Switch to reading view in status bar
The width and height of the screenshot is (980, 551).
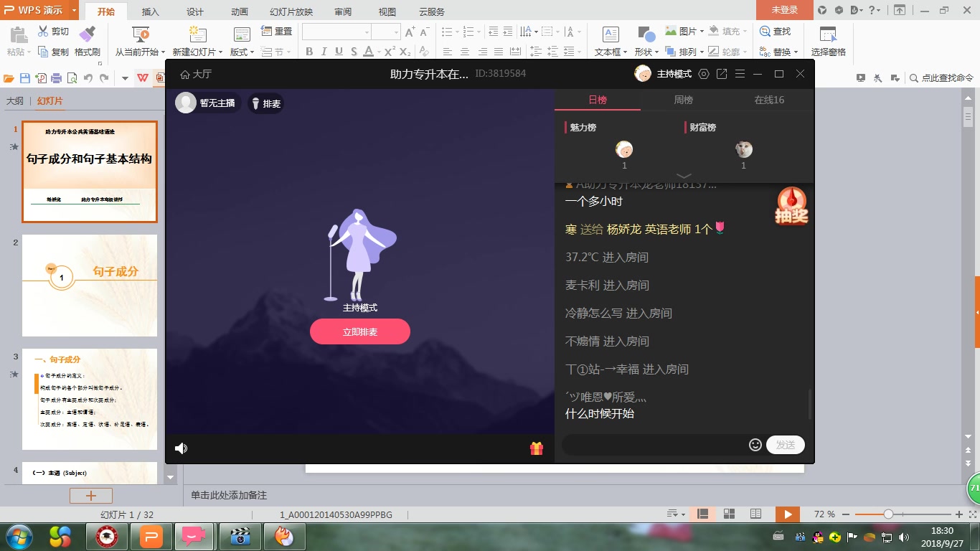coord(755,514)
